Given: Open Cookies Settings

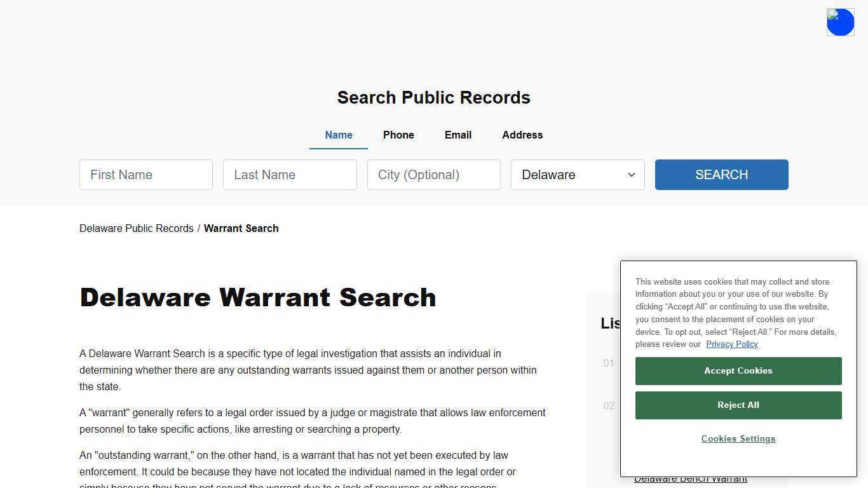Looking at the screenshot, I should (738, 438).
